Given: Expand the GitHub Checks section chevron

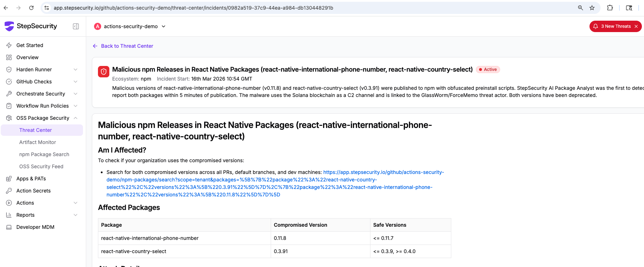Looking at the screenshot, I should [x=76, y=82].
